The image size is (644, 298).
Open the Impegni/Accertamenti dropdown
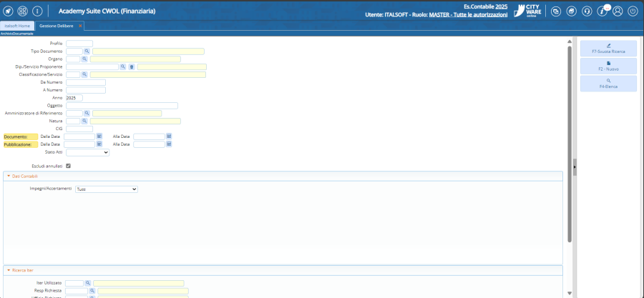106,189
